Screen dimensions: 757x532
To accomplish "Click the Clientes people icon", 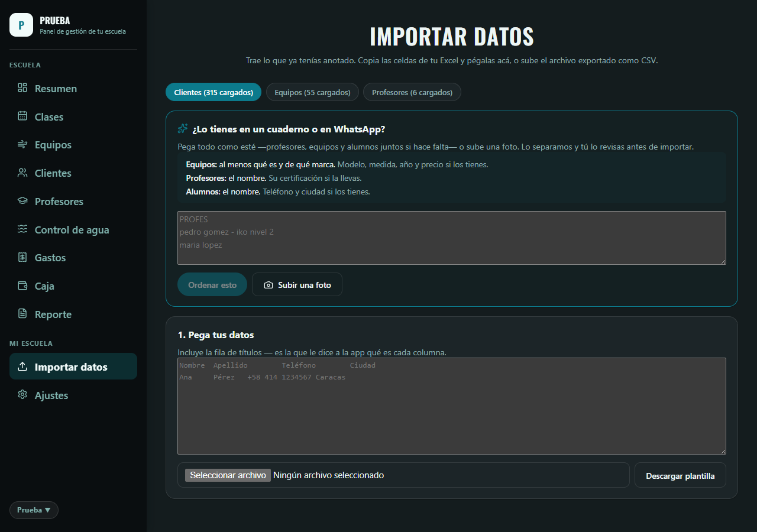I will [22, 173].
